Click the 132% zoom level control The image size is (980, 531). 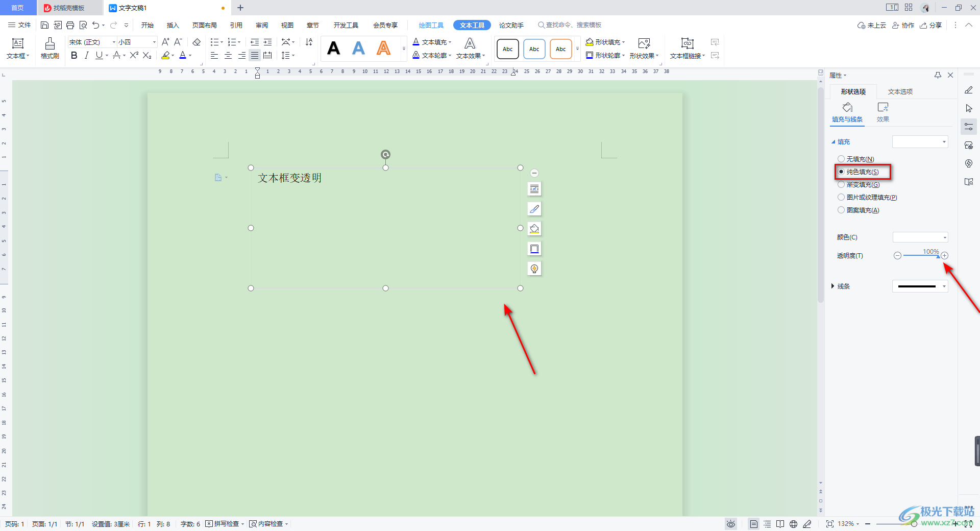pos(845,523)
